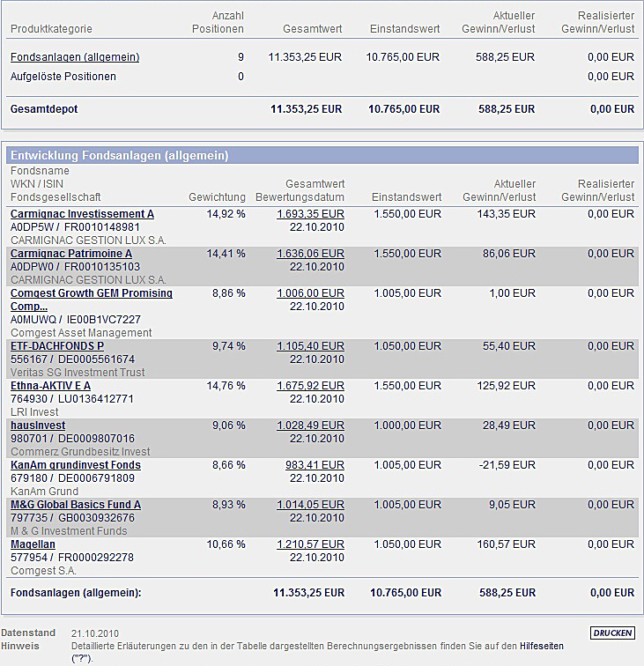This screenshot has height=666, width=644.
Task: Open the Ethna-AKTIV E A fund
Action: [50, 386]
